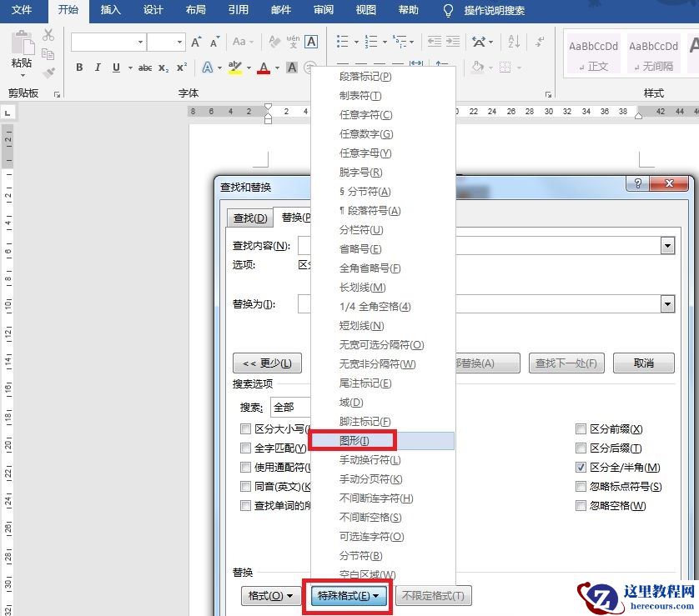Open the font size dropdown

[x=179, y=43]
